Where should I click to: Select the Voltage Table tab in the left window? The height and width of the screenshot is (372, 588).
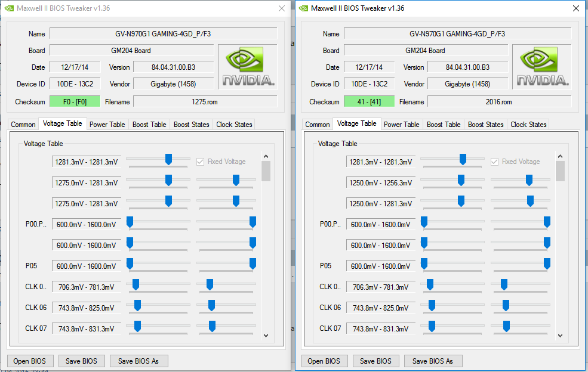(63, 123)
